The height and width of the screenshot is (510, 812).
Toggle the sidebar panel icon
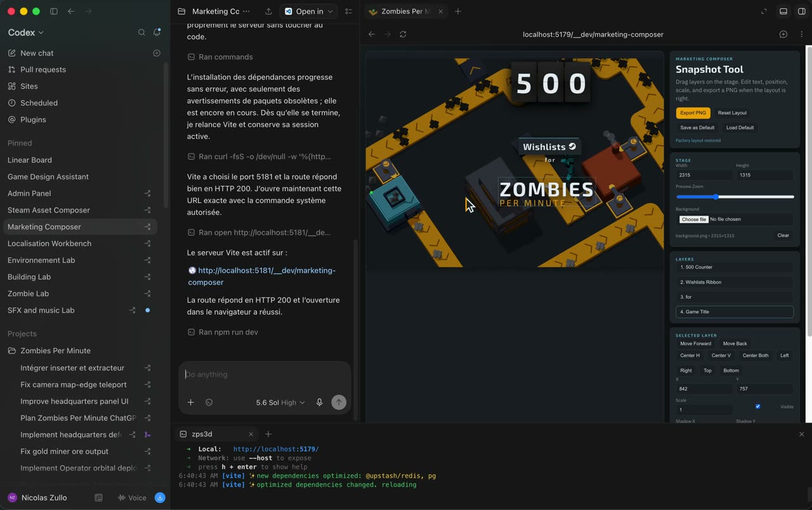(x=54, y=11)
